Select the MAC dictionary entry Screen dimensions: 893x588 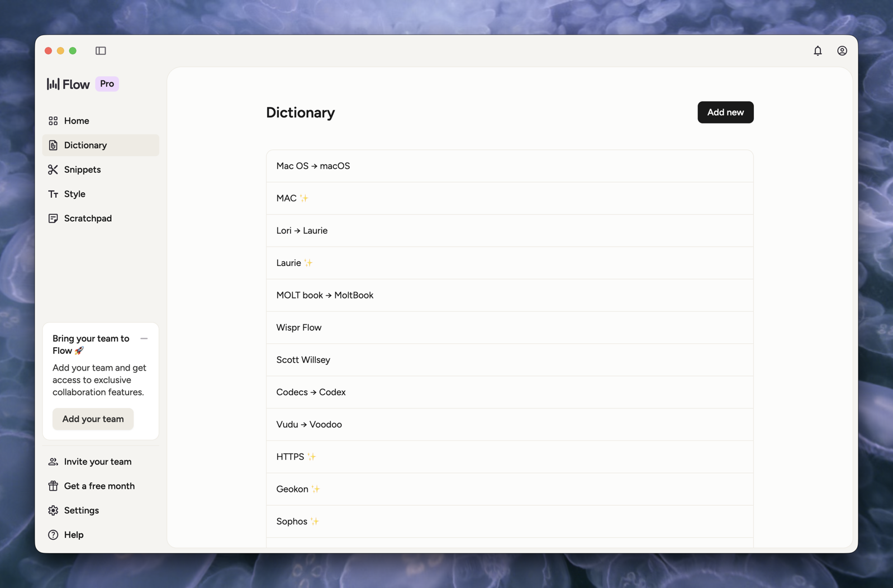[510, 198]
